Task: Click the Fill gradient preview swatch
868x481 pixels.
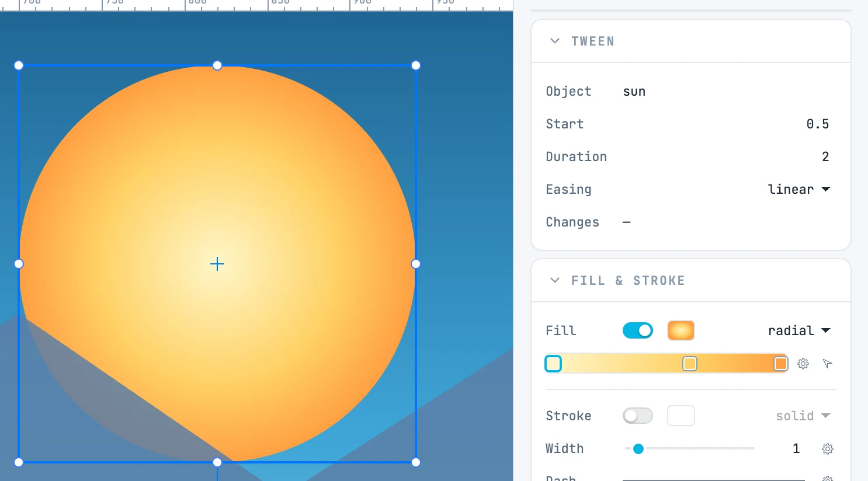Action: [x=681, y=330]
